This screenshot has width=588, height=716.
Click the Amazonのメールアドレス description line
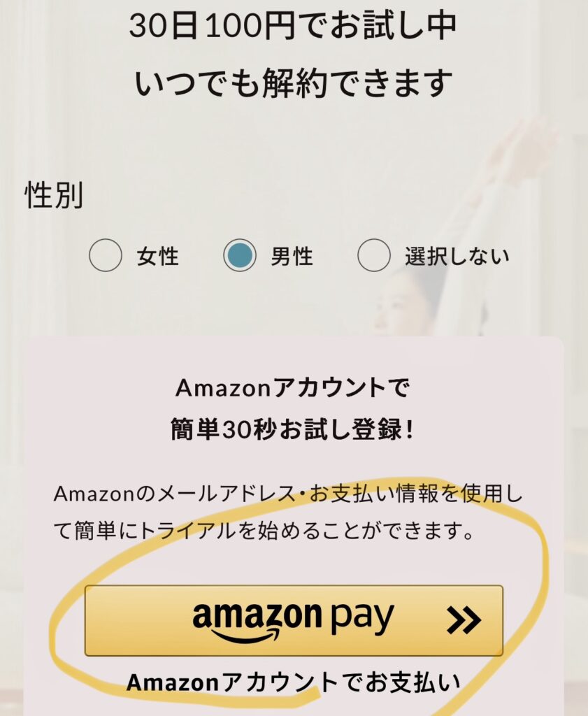pyautogui.click(x=288, y=494)
